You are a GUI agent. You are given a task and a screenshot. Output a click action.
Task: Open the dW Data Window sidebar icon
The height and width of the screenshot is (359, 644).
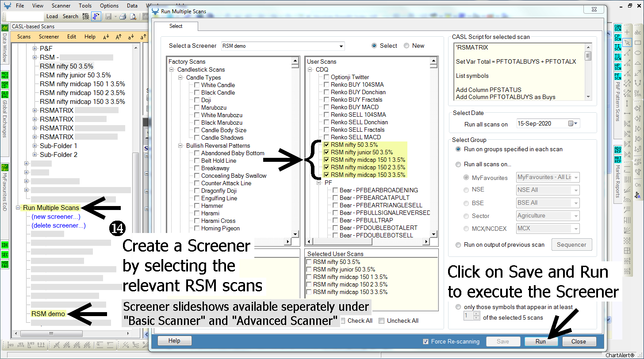click(x=5, y=27)
